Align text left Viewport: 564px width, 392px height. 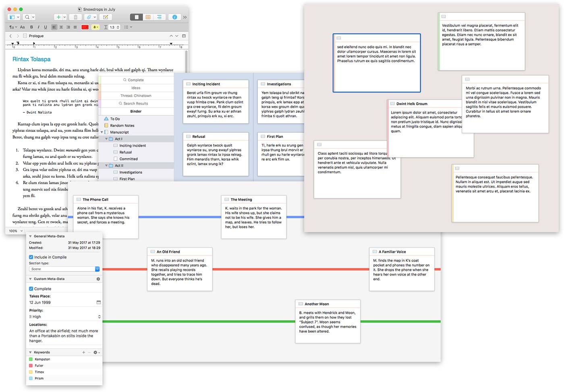(x=54, y=27)
